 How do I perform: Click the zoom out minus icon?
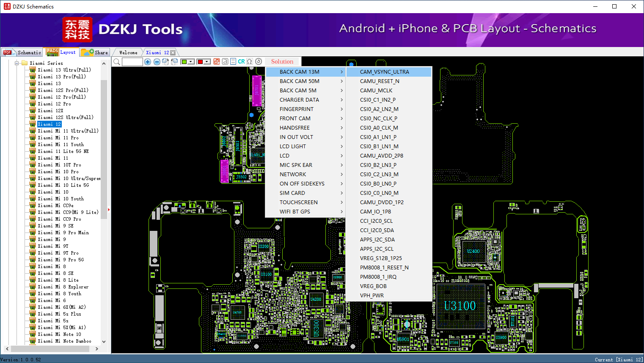point(157,62)
